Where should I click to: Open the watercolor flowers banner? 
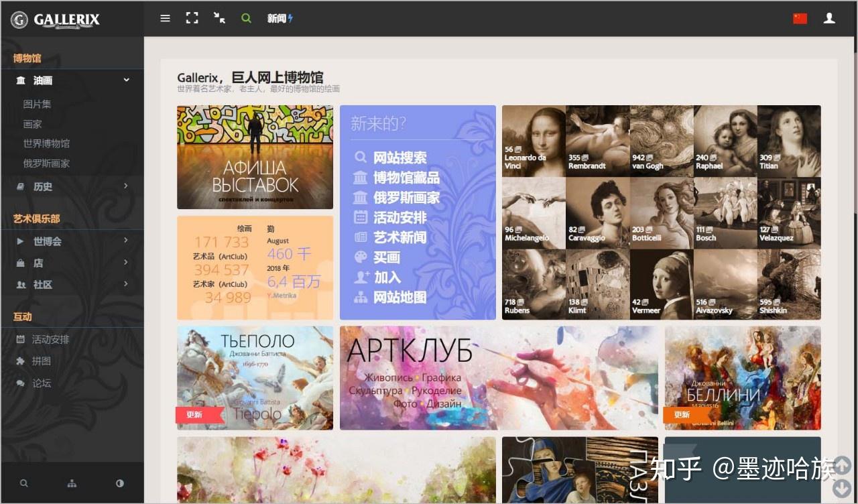tap(336, 470)
